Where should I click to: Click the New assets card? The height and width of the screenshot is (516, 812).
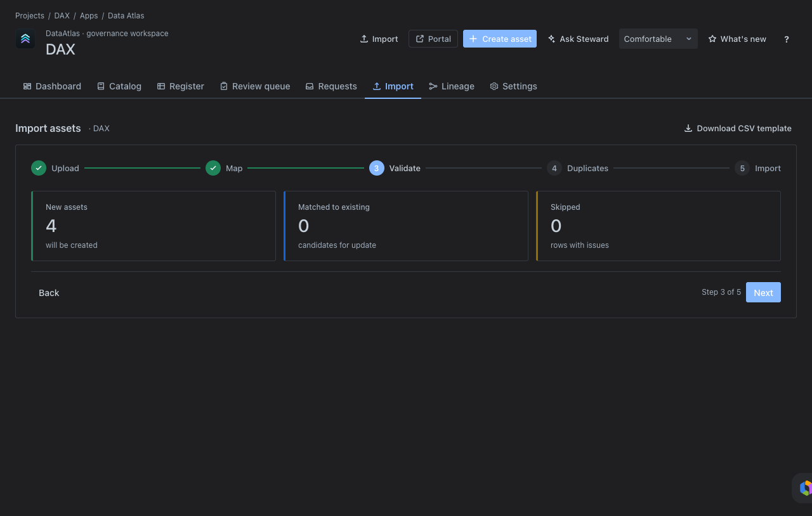154,226
